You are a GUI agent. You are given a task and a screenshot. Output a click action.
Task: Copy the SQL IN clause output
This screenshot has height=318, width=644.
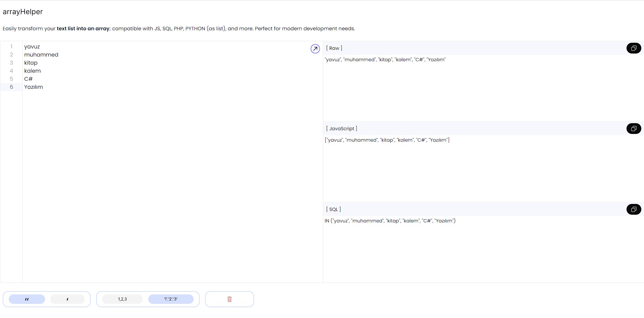point(633,209)
